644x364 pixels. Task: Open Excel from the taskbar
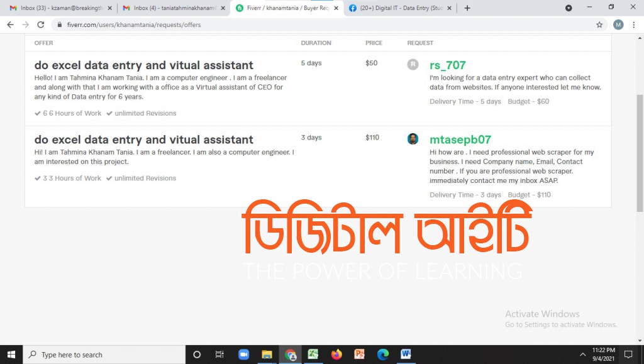coord(313,355)
